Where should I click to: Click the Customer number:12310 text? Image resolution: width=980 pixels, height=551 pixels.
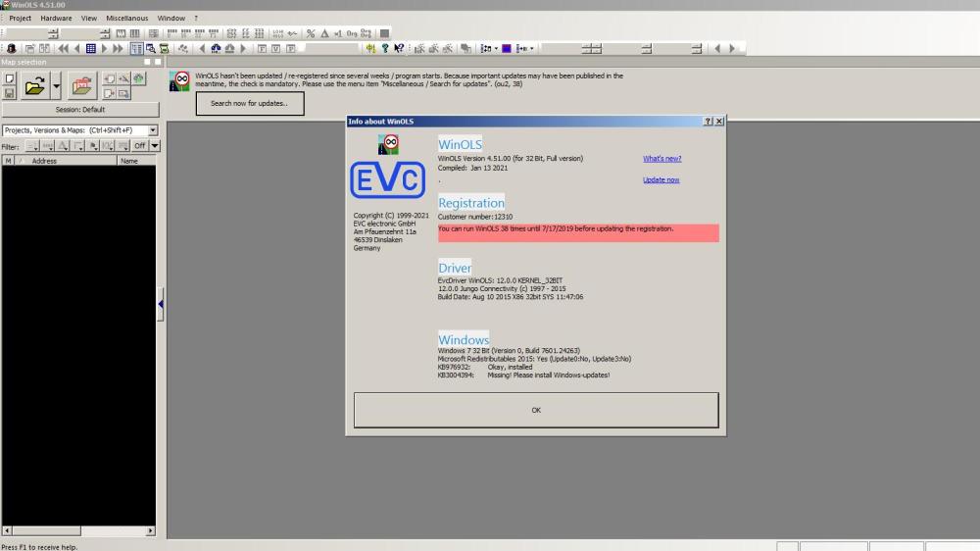pos(475,217)
